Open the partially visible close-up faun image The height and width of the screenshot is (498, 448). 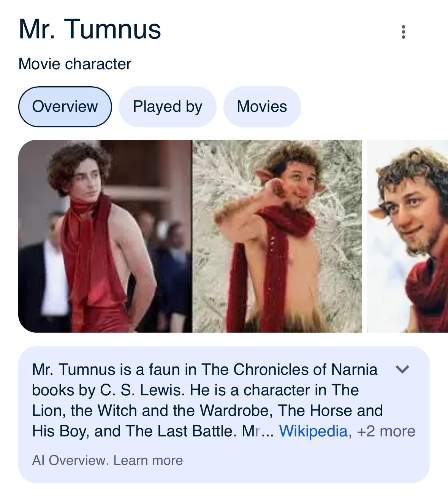[407, 236]
